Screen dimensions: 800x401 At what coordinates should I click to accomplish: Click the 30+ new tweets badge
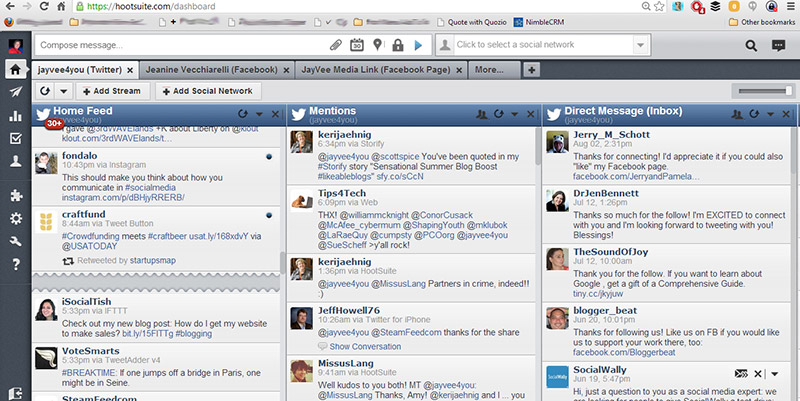click(54, 123)
